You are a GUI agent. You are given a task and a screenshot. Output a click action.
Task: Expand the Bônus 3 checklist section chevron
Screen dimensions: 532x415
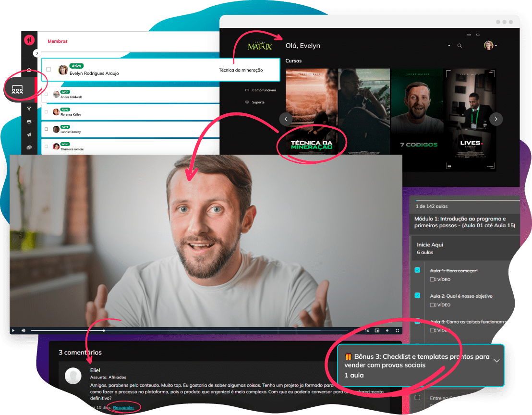pos(496,361)
